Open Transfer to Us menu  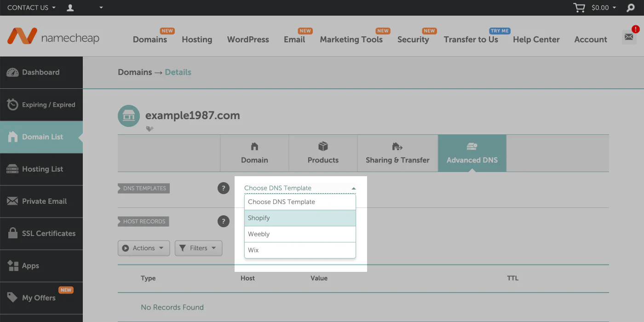point(471,40)
